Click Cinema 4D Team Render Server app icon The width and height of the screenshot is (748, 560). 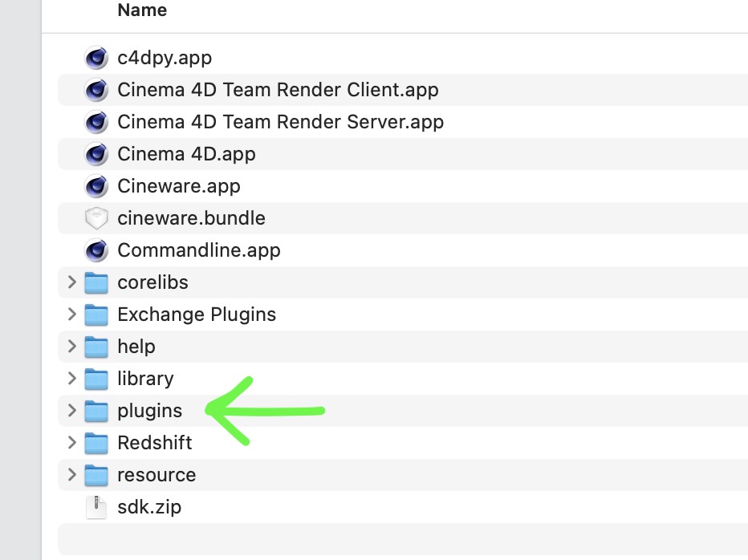(96, 122)
